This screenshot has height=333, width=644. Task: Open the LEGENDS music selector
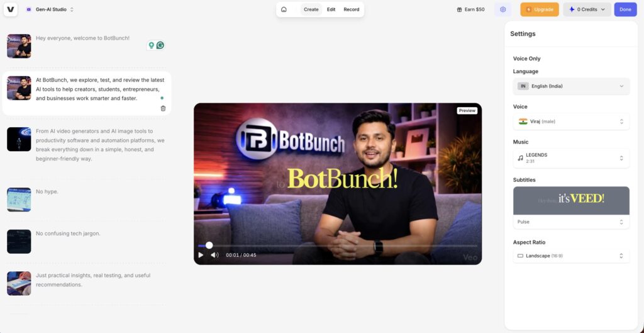coord(571,158)
